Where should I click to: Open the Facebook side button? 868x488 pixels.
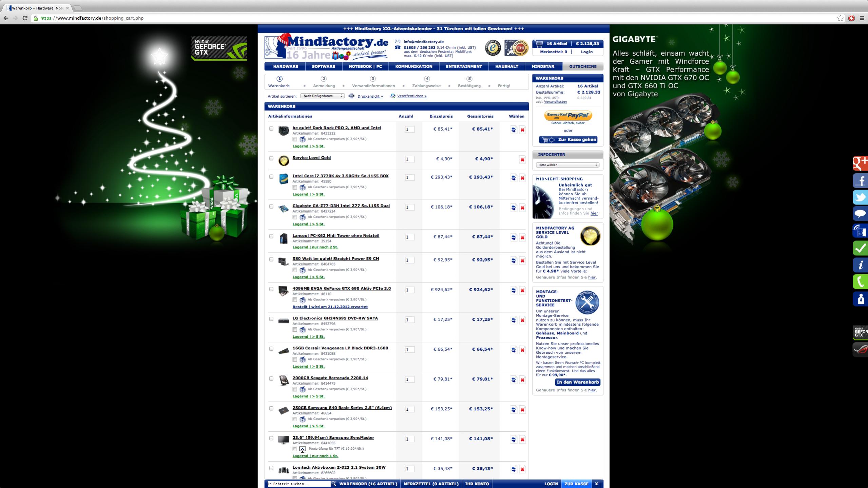click(860, 180)
